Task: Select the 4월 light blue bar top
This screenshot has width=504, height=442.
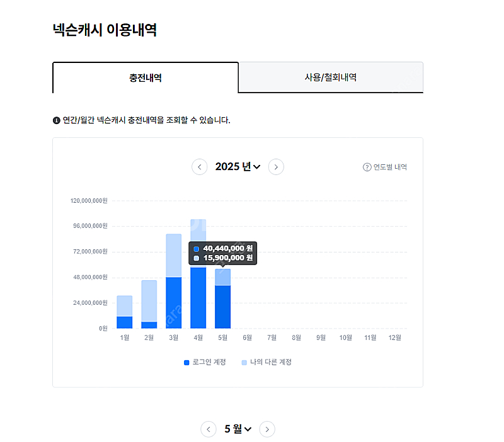Action: [198, 230]
